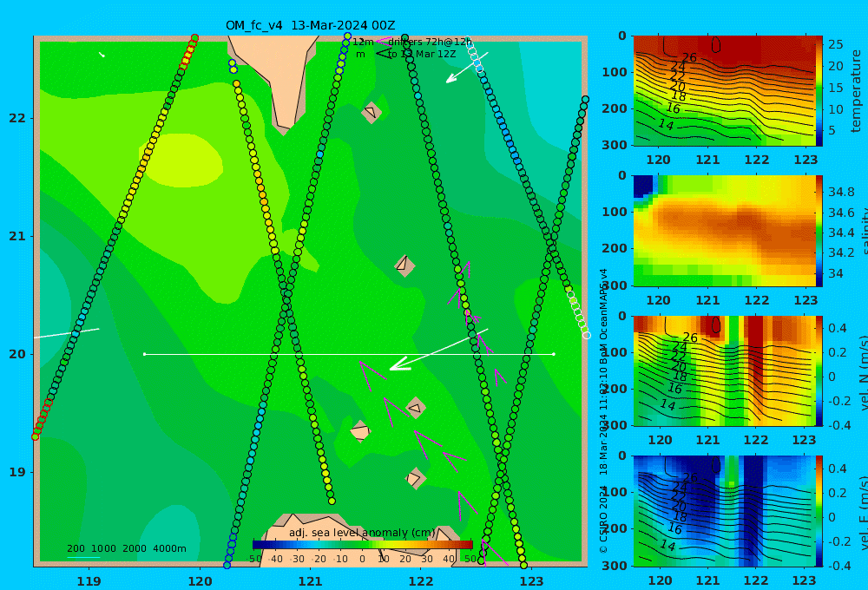
Task: Click longitude tick label 121 under main map
Action: (310, 581)
